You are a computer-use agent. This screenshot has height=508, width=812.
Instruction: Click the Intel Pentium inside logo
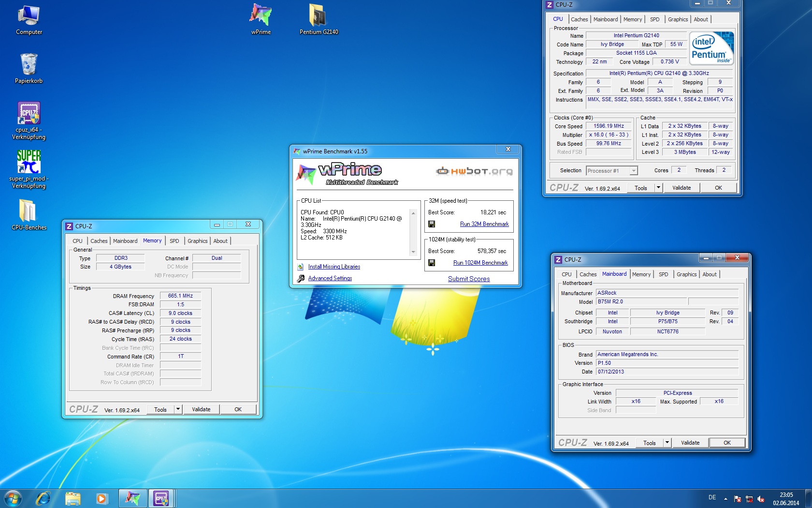pyautogui.click(x=711, y=48)
